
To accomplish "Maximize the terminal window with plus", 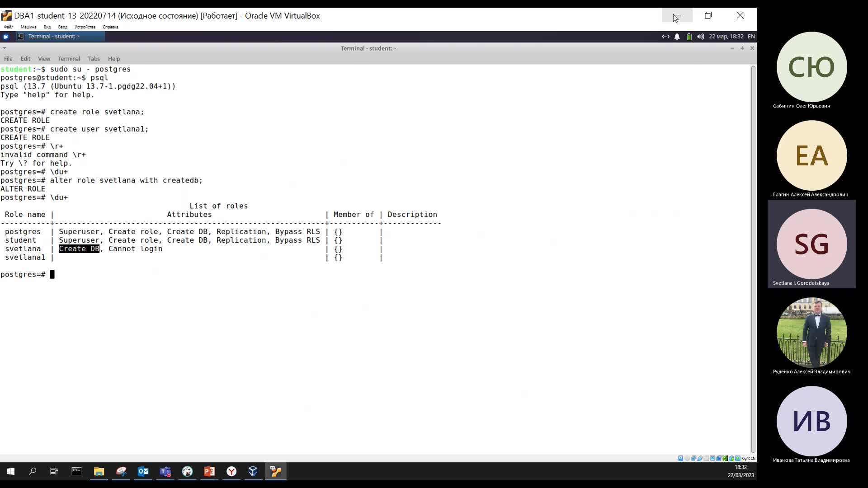I will click(x=742, y=48).
